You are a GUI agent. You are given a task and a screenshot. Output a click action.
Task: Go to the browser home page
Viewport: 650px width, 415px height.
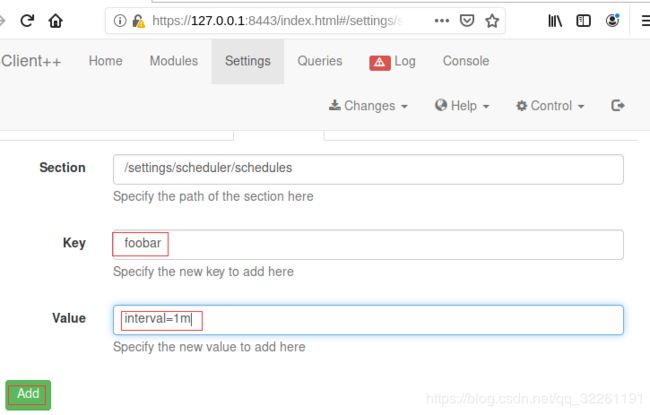pos(55,20)
